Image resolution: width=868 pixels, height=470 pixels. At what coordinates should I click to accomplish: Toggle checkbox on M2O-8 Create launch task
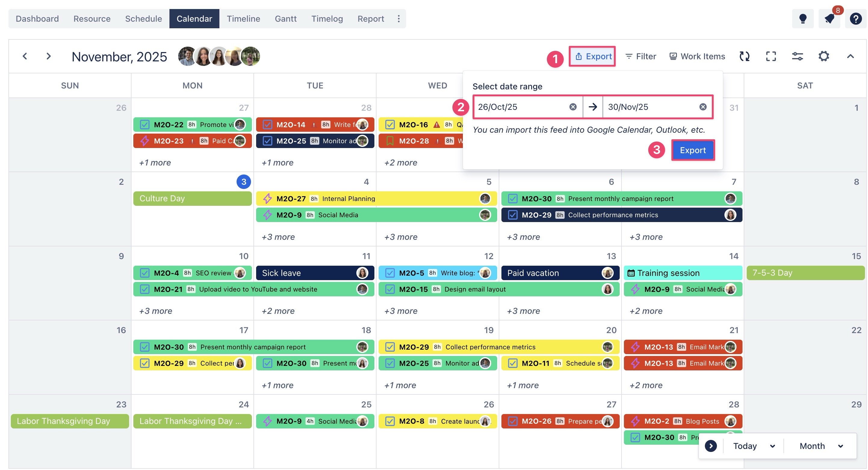coord(390,421)
